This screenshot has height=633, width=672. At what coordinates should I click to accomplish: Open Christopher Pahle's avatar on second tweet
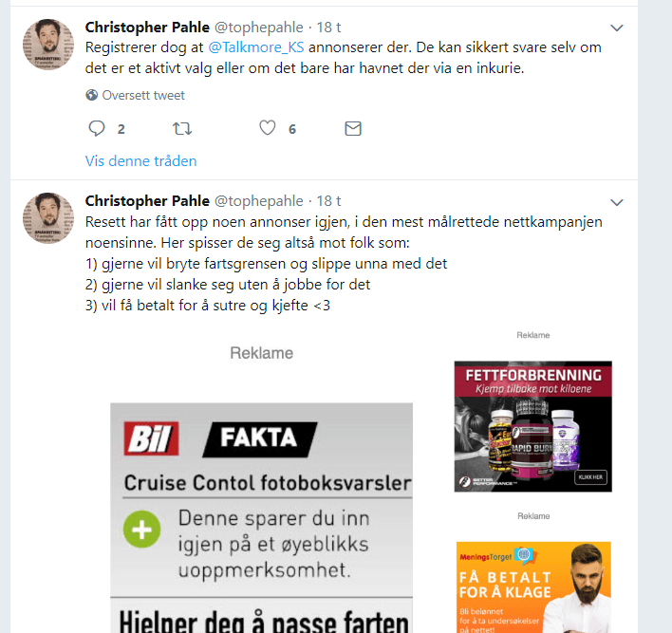pyautogui.click(x=48, y=218)
